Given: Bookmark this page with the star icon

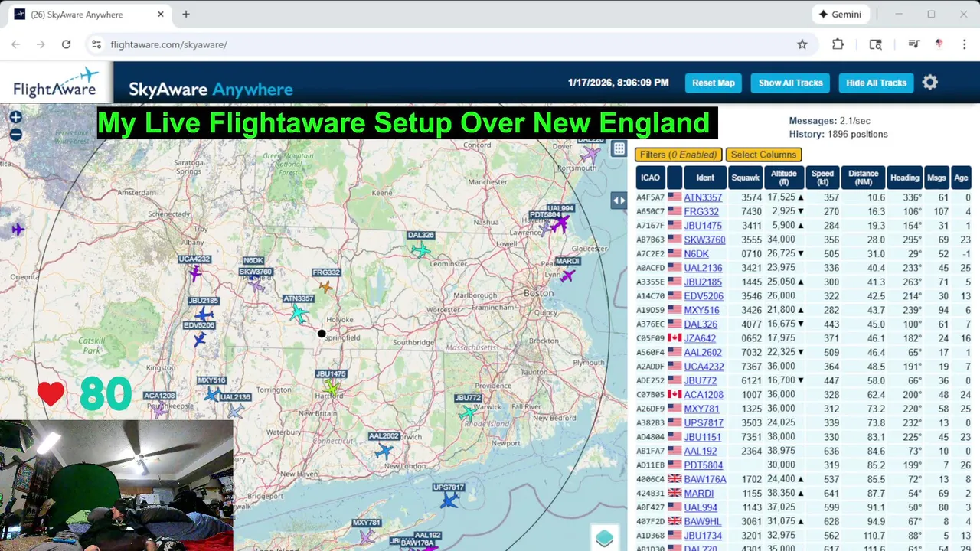Looking at the screenshot, I should [802, 44].
